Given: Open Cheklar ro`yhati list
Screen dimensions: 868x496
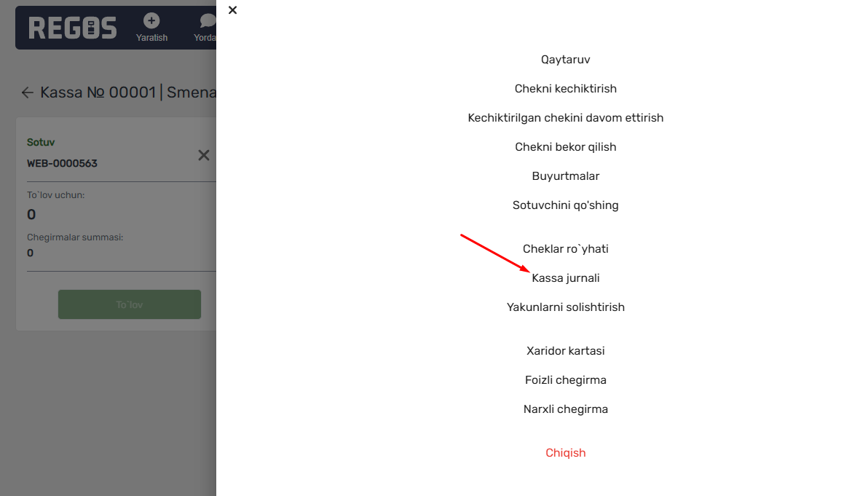Looking at the screenshot, I should click(x=565, y=249).
